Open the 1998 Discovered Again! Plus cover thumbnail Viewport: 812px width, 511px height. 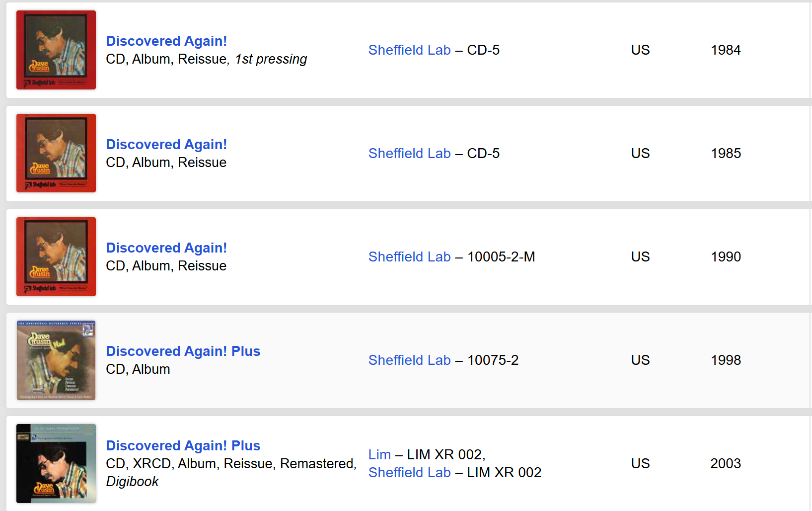pos(56,360)
